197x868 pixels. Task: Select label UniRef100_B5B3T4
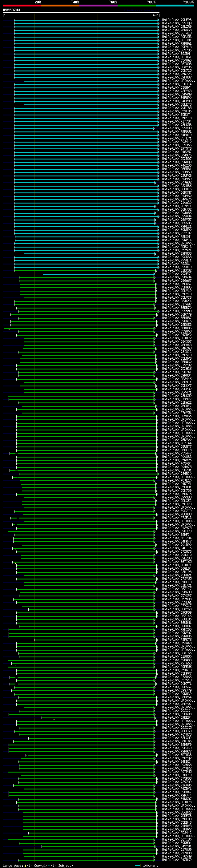tap(177, 115)
